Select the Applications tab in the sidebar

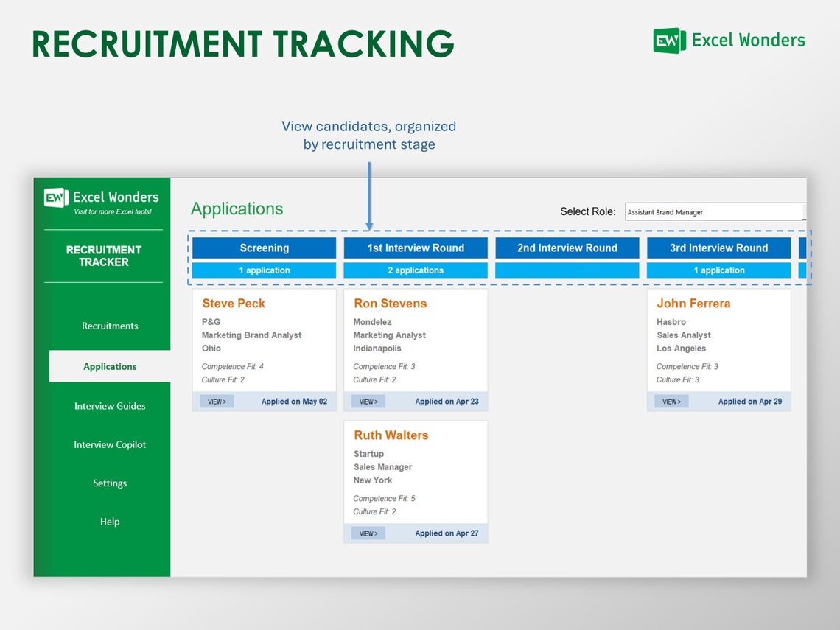point(109,366)
